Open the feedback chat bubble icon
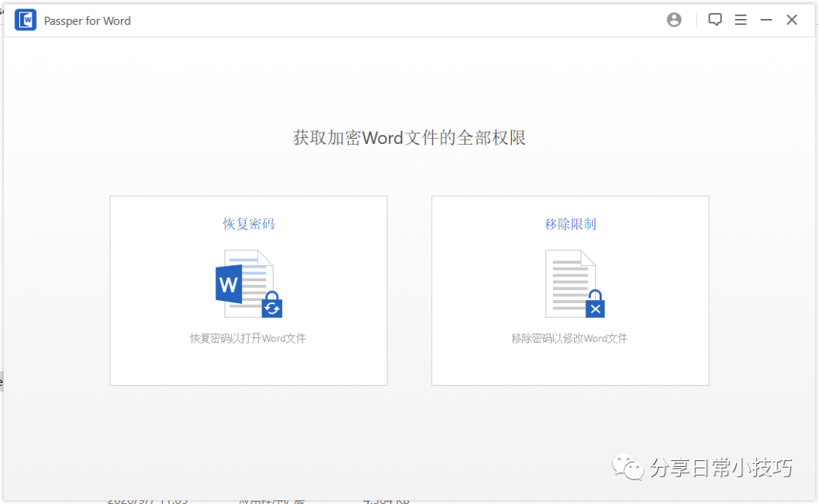This screenshot has height=504, width=819. 714,20
